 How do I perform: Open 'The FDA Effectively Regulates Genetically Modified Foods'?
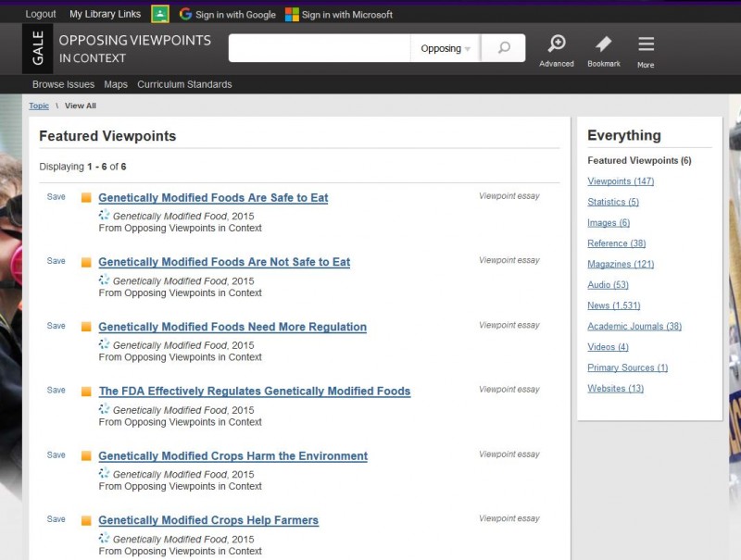(255, 391)
